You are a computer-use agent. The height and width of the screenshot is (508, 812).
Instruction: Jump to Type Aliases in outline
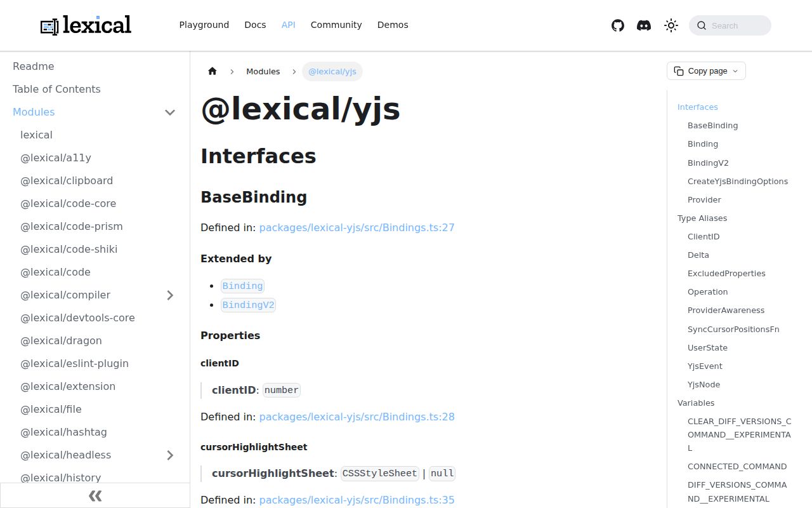point(702,218)
